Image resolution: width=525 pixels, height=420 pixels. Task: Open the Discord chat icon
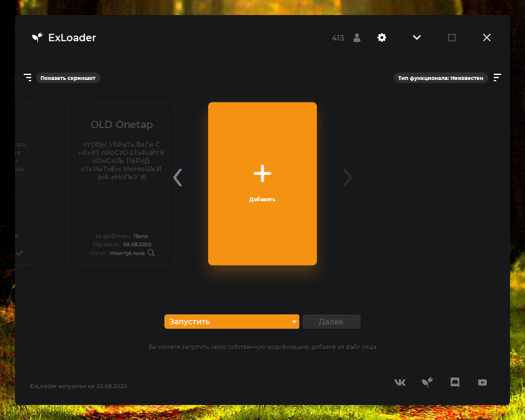[455, 382]
